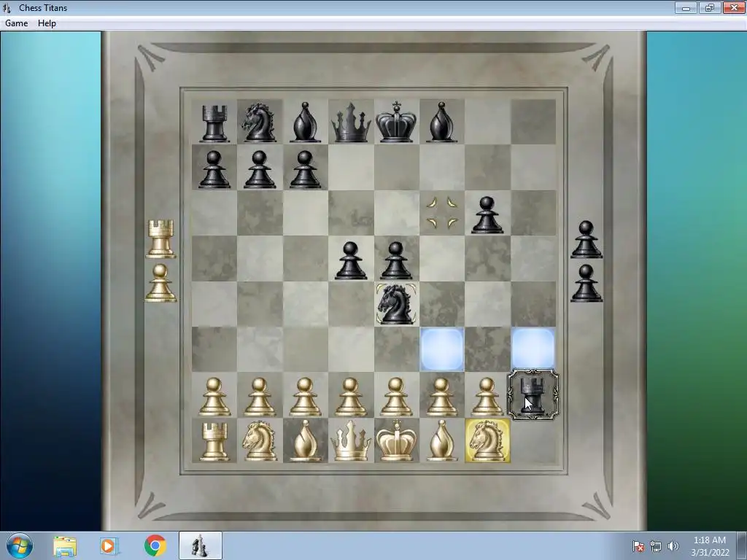Click the yellow-highlighted white knight on g1
The width and height of the screenshot is (747, 560).
tap(487, 440)
